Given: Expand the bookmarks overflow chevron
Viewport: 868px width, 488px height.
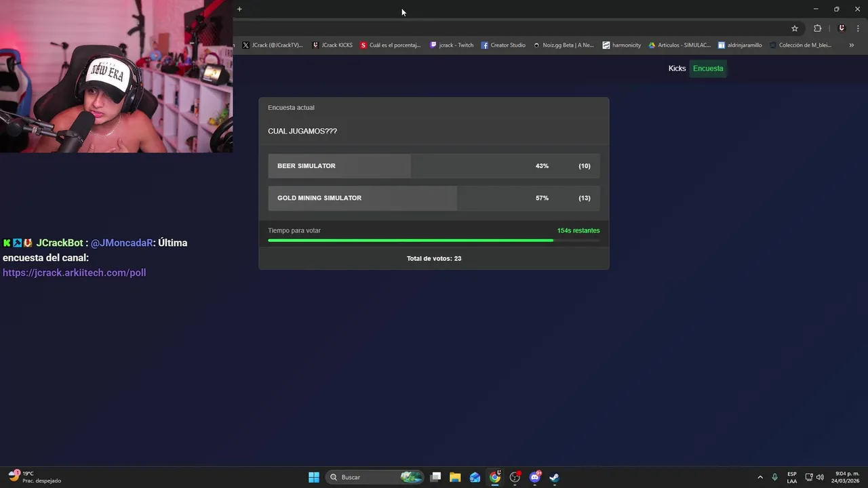Looking at the screenshot, I should [x=851, y=45].
